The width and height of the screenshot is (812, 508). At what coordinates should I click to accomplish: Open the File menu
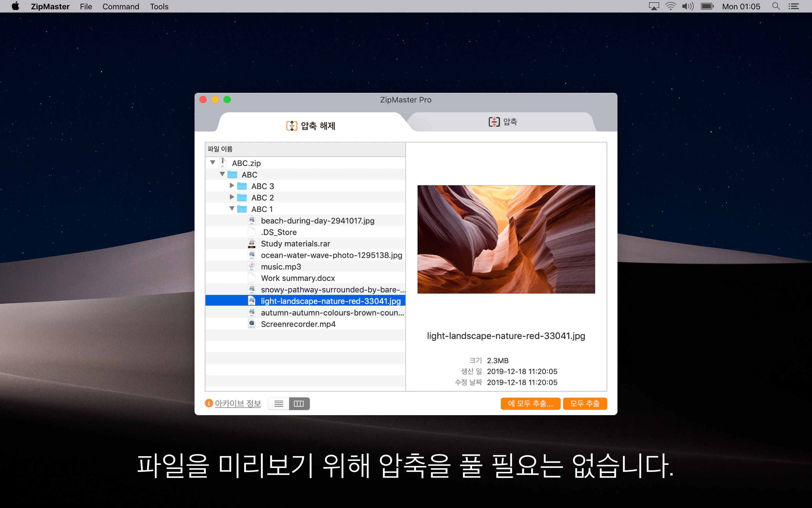[86, 6]
